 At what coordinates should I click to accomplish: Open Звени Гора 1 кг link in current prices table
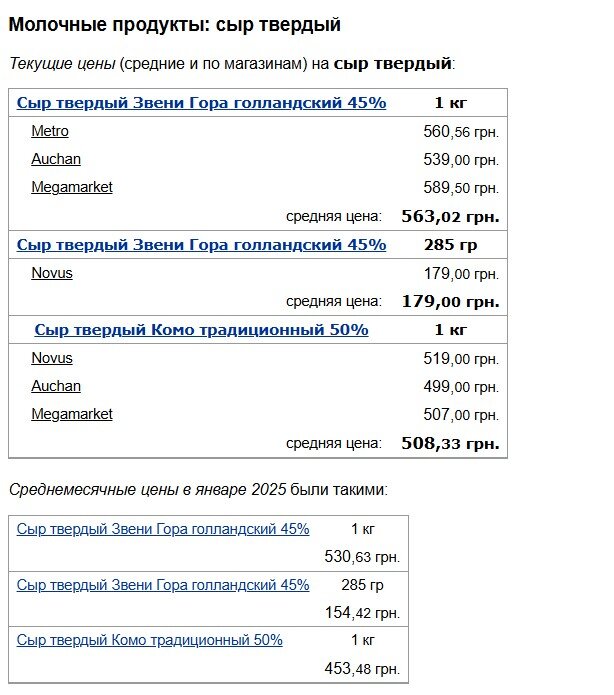(x=201, y=103)
